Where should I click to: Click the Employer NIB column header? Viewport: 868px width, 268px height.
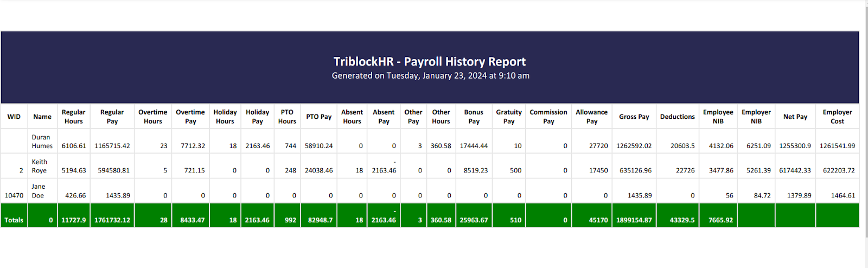tap(756, 117)
